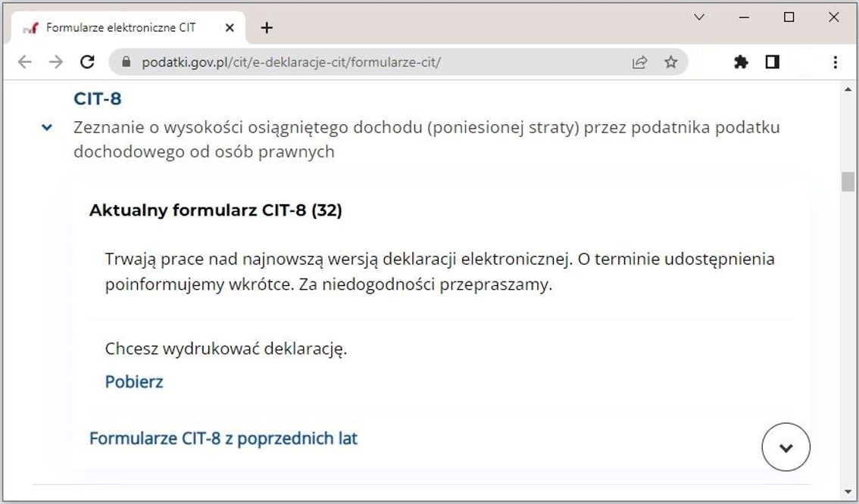Click the vertical scrollbar thumb

848,182
